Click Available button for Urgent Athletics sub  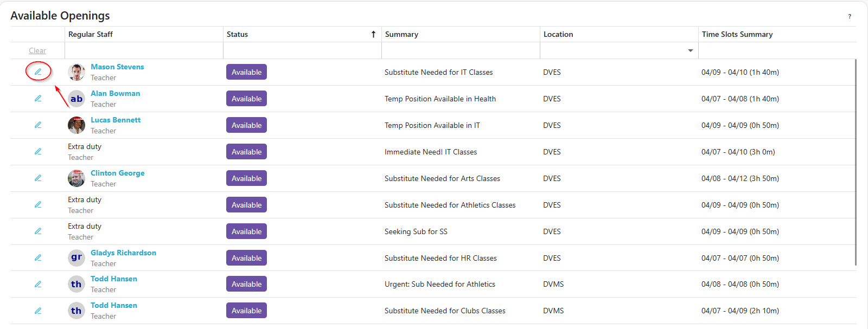point(246,284)
